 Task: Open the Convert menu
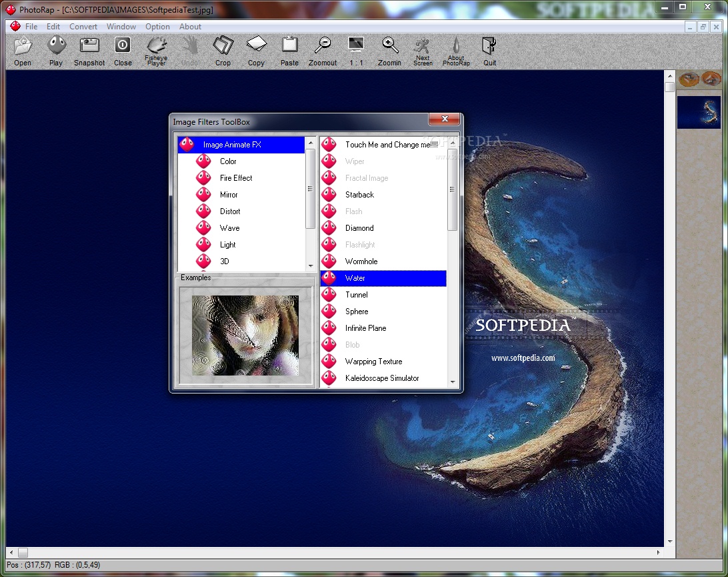tap(83, 27)
